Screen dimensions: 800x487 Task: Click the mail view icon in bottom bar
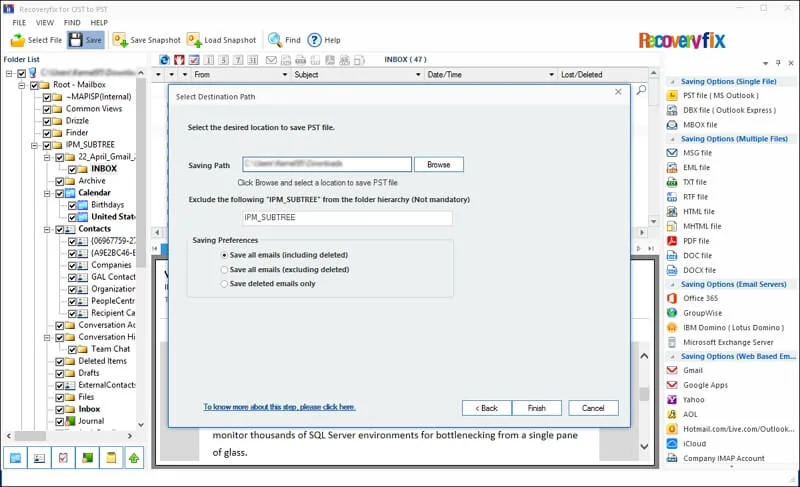tap(15, 458)
